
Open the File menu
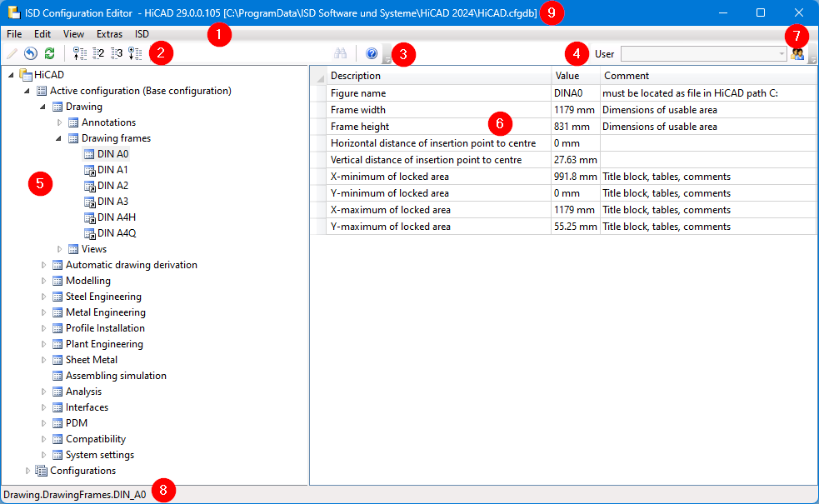(14, 34)
